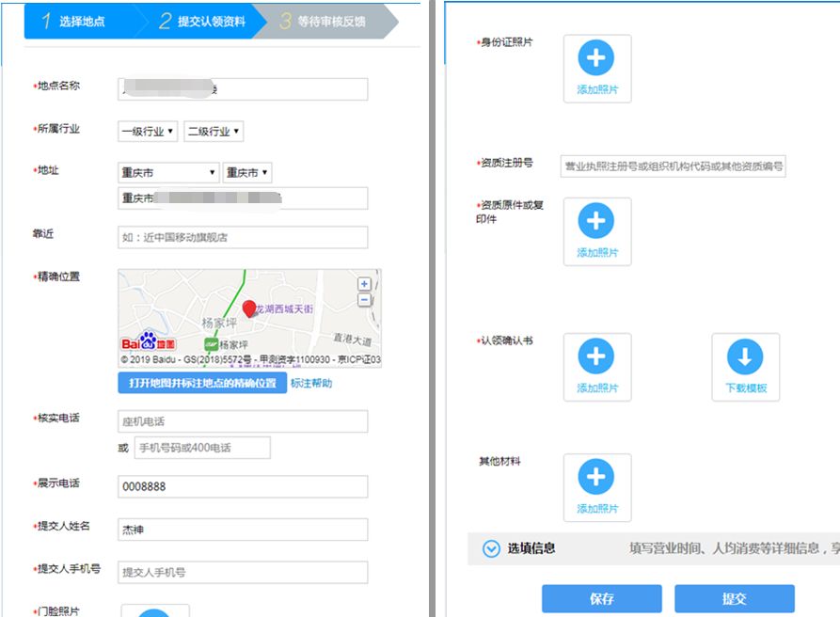Focus the detailed address field
Image resolution: width=840 pixels, height=617 pixels.
(x=243, y=198)
